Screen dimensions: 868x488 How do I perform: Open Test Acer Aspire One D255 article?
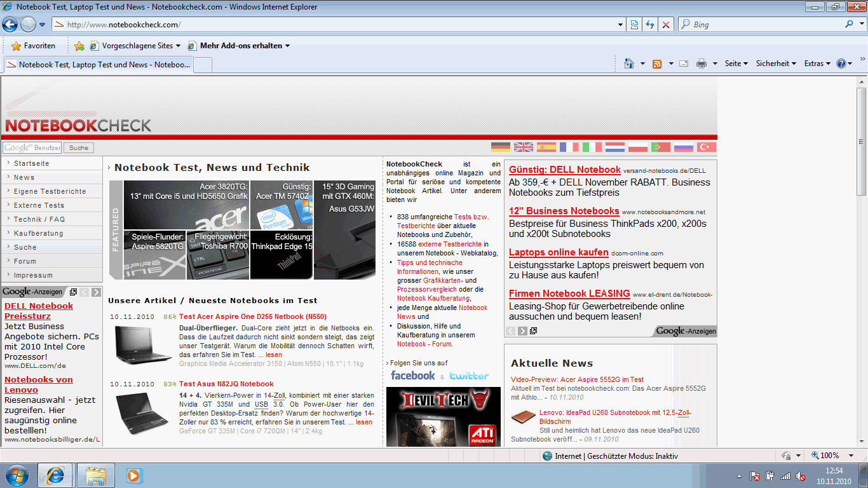(253, 316)
